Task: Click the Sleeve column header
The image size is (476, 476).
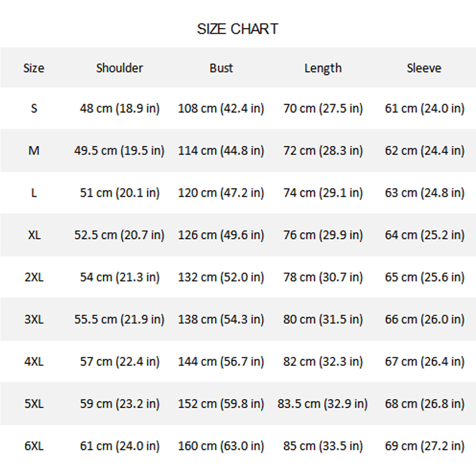Action: (424, 68)
